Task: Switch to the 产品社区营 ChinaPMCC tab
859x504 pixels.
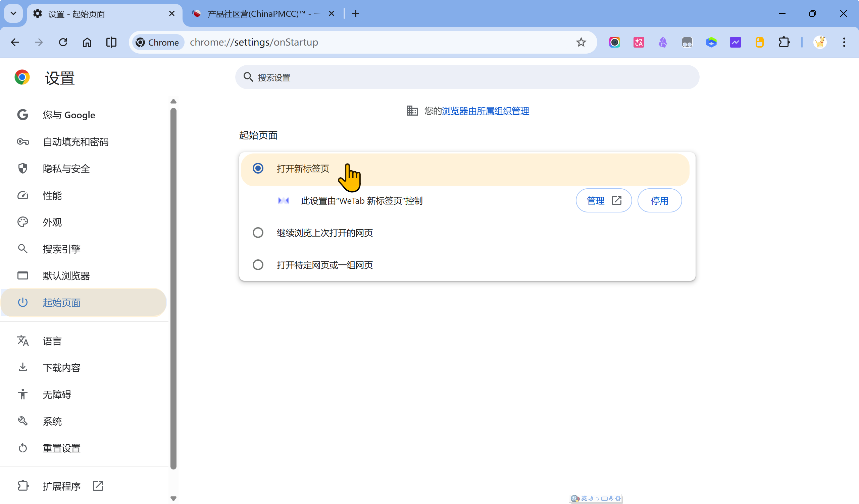Action: click(259, 14)
